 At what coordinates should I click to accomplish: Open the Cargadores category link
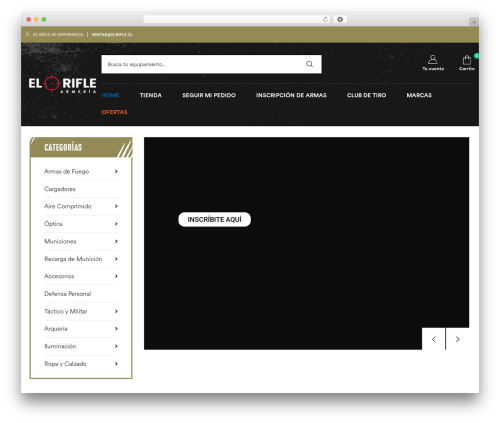[60, 189]
